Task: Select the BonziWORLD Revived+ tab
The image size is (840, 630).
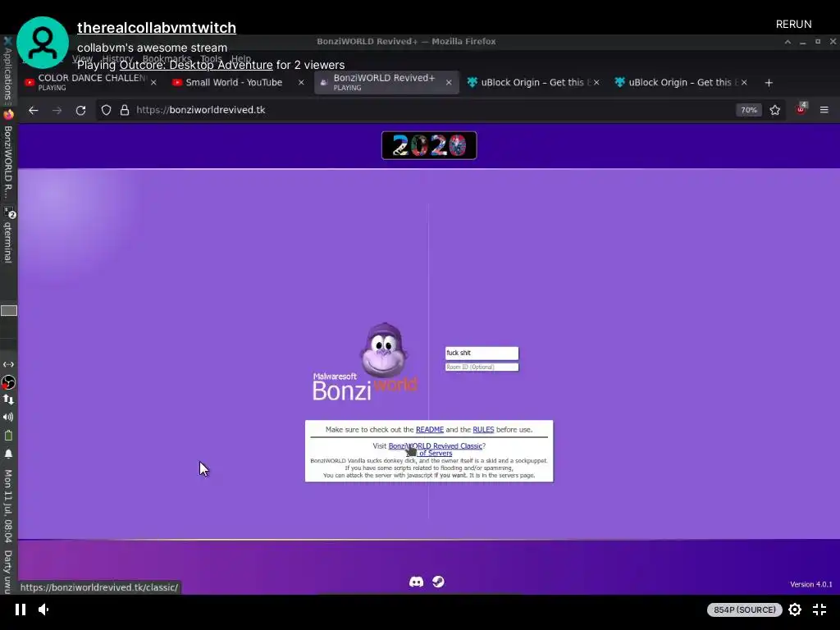Action: coord(384,82)
